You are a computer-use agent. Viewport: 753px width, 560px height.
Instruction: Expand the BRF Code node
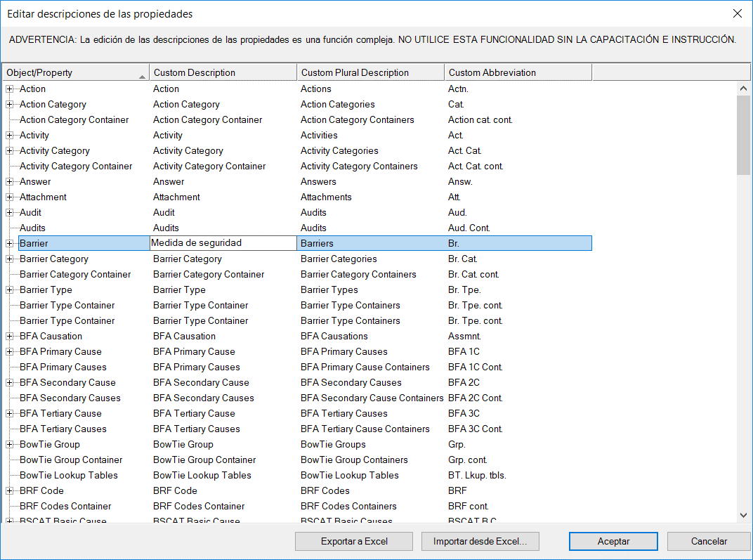point(9,491)
